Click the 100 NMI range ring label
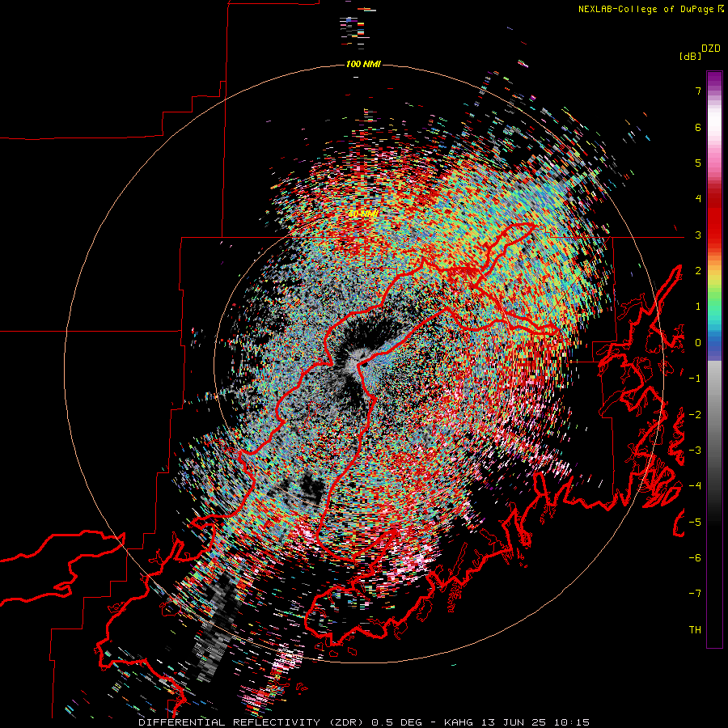728x728 pixels. point(363,64)
